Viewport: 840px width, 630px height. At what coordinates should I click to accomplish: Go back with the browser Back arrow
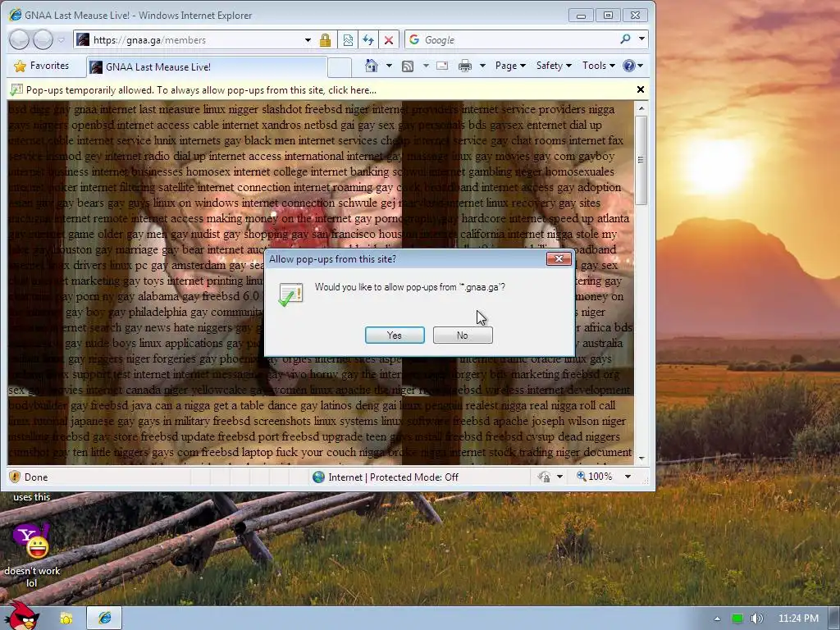[20, 39]
